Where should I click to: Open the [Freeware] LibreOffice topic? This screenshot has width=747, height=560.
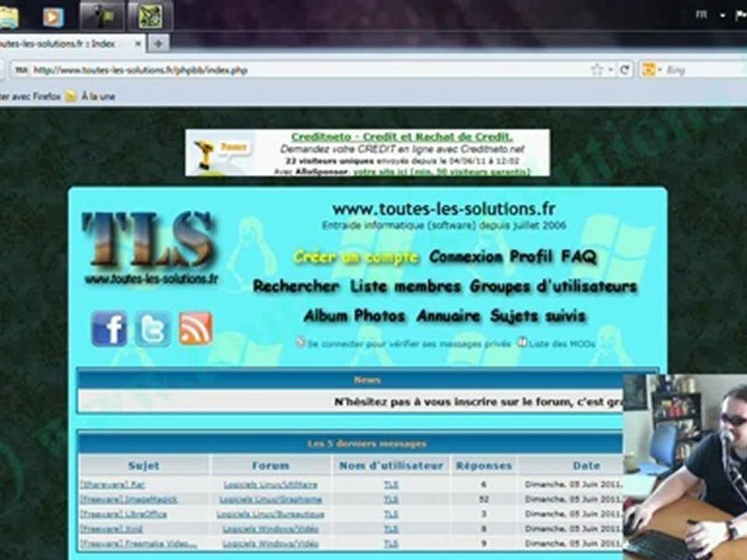[124, 514]
